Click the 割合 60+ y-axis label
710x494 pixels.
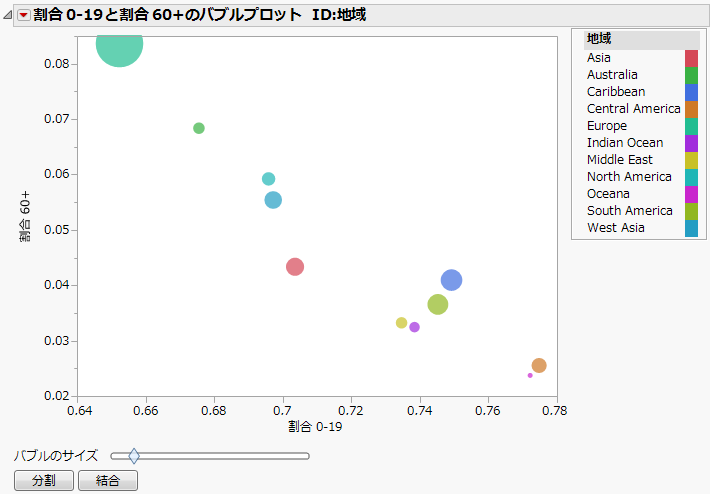point(25,217)
